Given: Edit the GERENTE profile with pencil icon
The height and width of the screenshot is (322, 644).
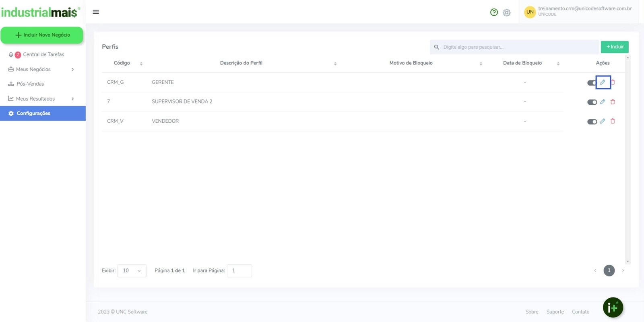Looking at the screenshot, I should (603, 82).
